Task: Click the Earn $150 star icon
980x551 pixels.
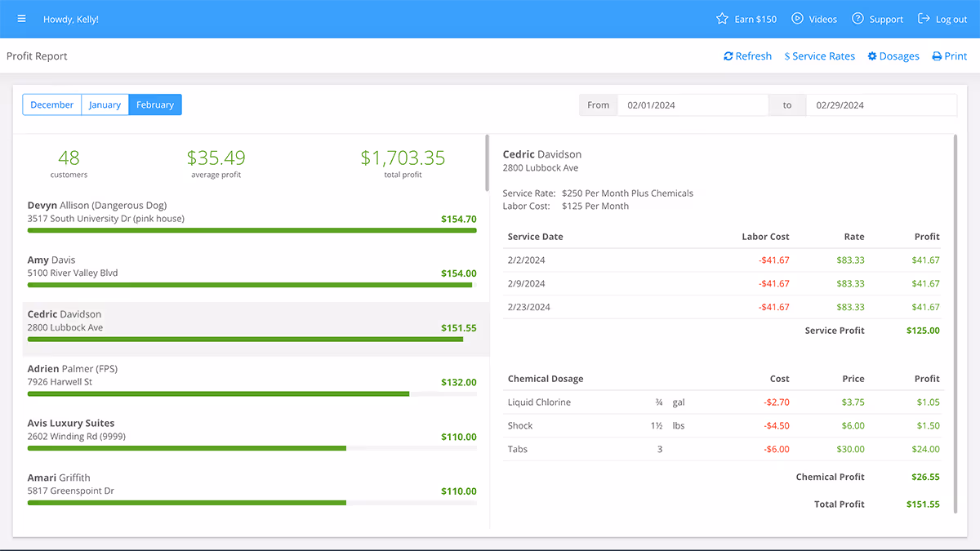Action: [x=722, y=19]
